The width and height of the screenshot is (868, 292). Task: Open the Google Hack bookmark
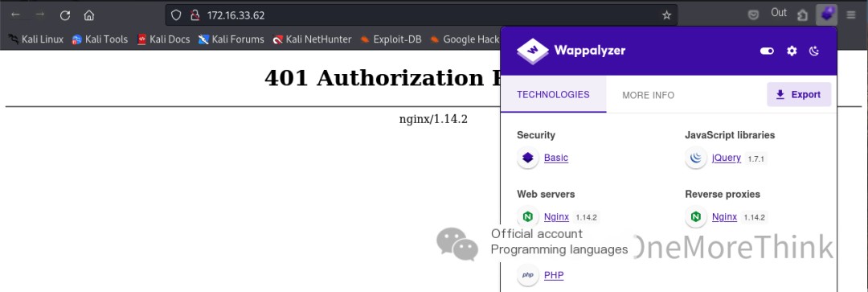pyautogui.click(x=465, y=39)
